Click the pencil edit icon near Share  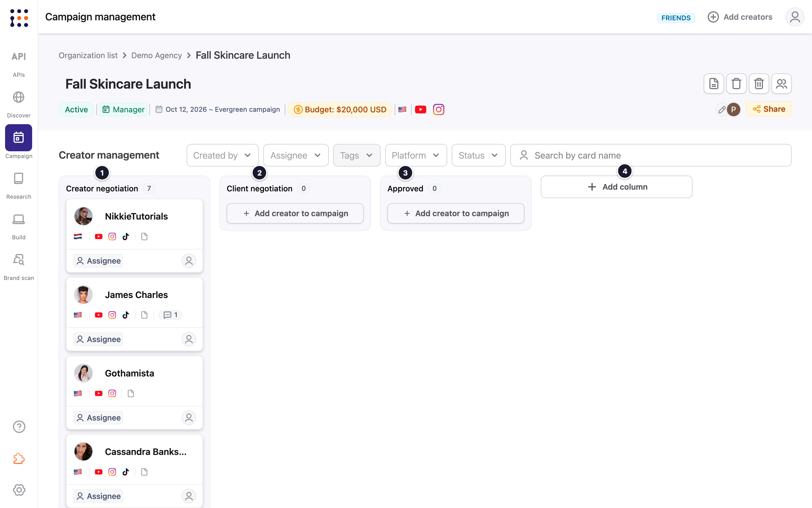click(x=722, y=110)
